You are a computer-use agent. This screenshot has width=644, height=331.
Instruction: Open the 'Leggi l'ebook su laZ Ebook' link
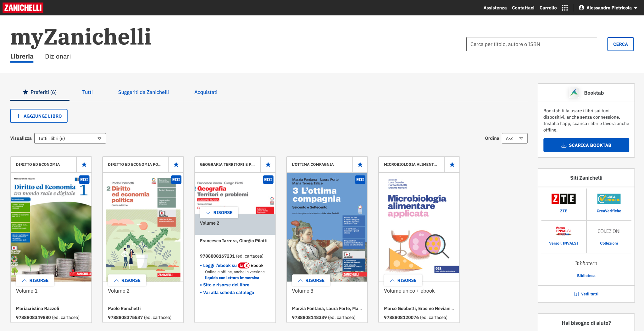(233, 265)
